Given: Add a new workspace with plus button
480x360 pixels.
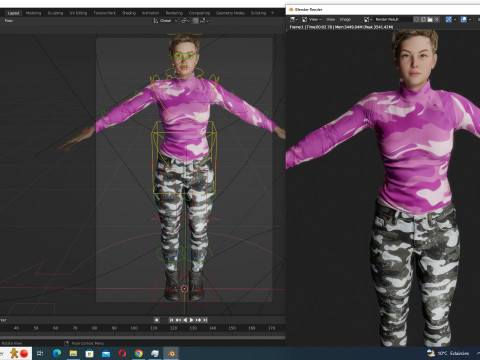Looking at the screenshot, I should coord(272,13).
